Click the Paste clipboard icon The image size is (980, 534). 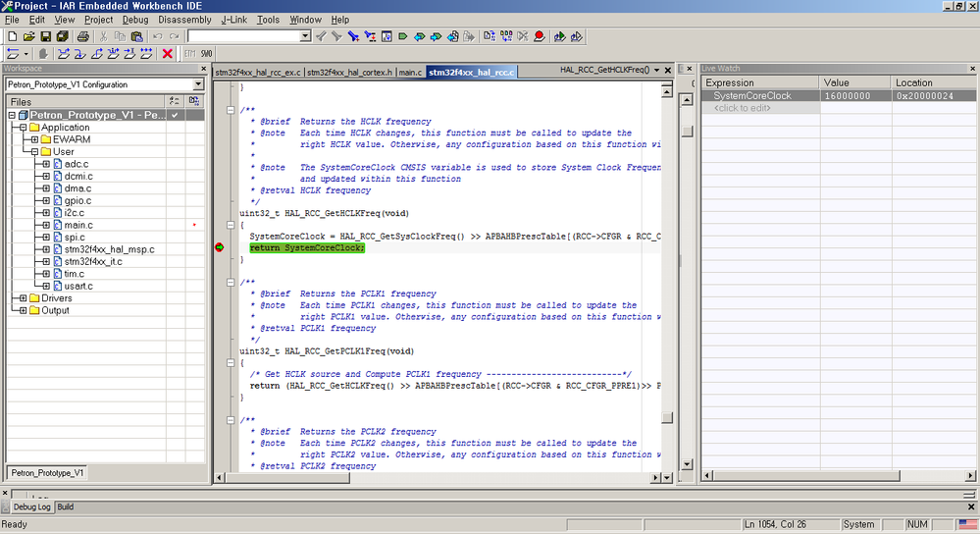(137, 36)
